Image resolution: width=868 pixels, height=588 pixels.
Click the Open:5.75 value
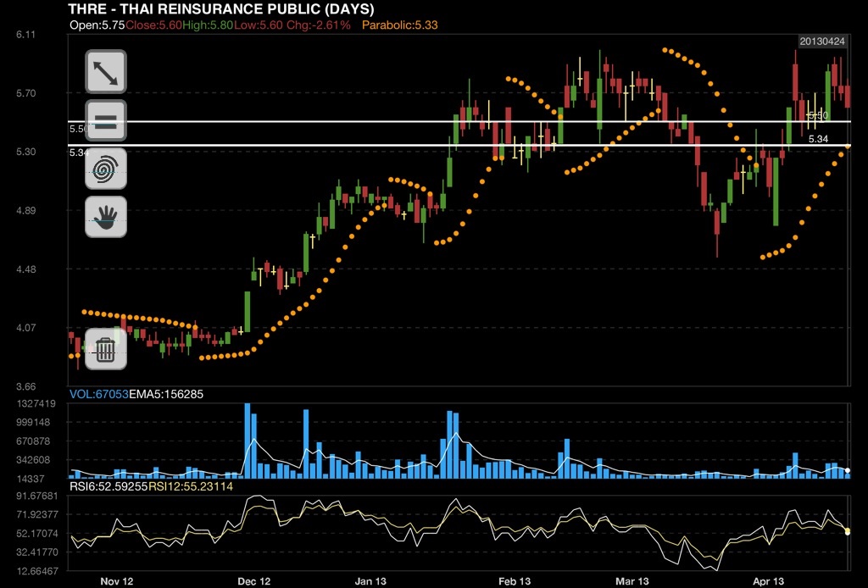97,25
